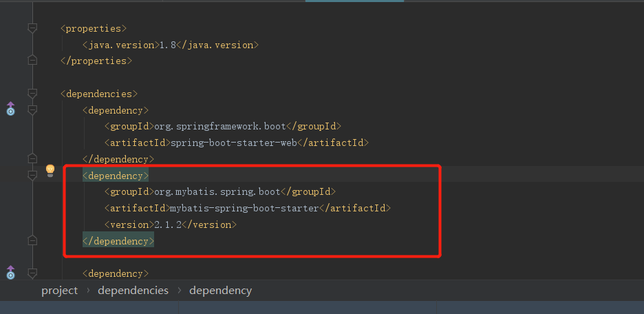The image size is (644, 314).
Task: Select project in the breadcrumb bar
Action: pyautogui.click(x=60, y=291)
